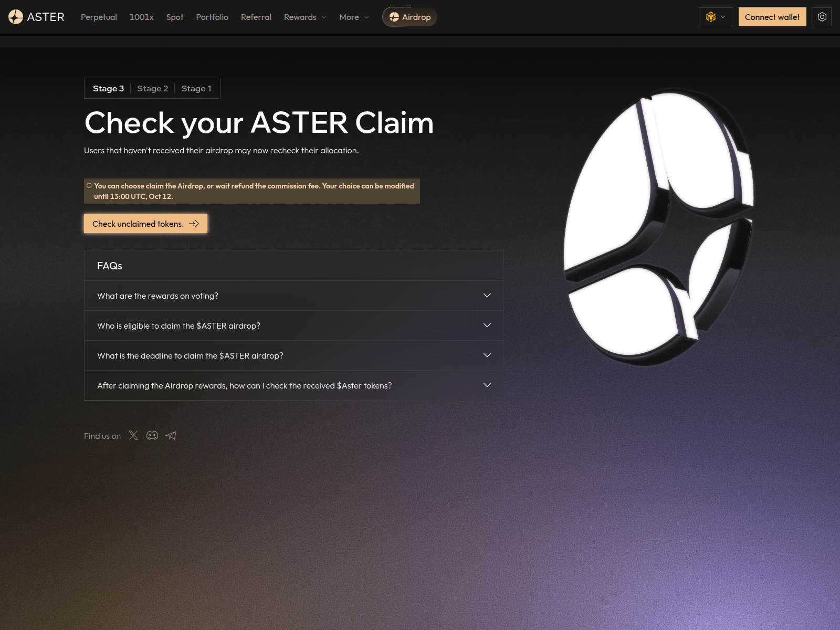Switch to the Stage 1 tab

point(196,88)
